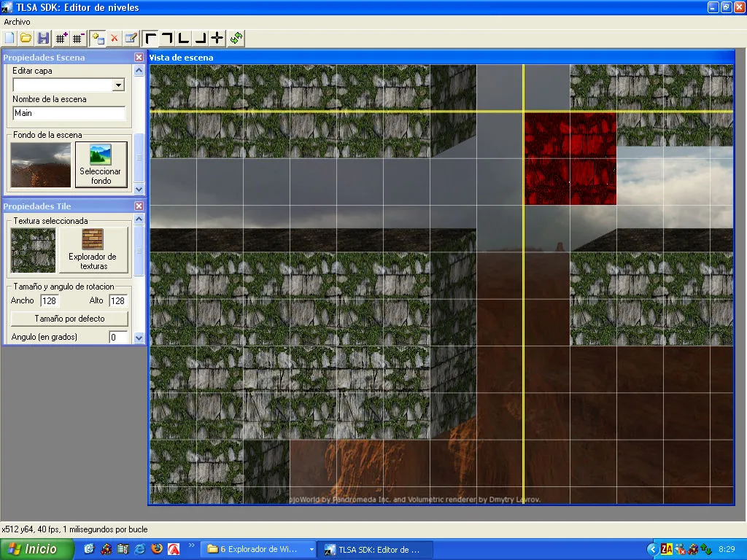The image size is (747, 560).
Task: Select the bottom-left corner alignment tool
Action: (184, 38)
